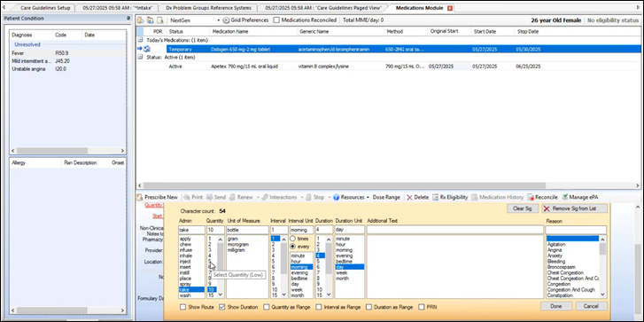Open the NextGen dropdown
Screen dimensions: 644x322
pos(219,20)
